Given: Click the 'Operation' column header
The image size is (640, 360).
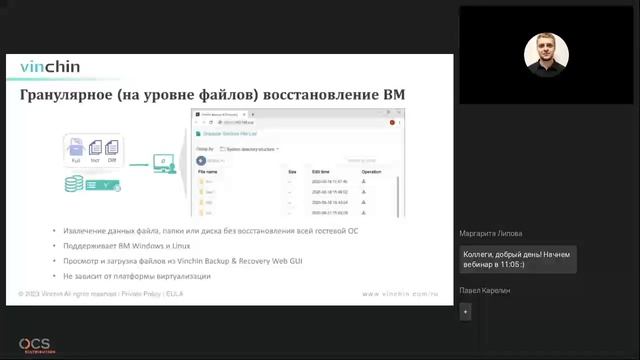Looking at the screenshot, I should pos(371,172).
